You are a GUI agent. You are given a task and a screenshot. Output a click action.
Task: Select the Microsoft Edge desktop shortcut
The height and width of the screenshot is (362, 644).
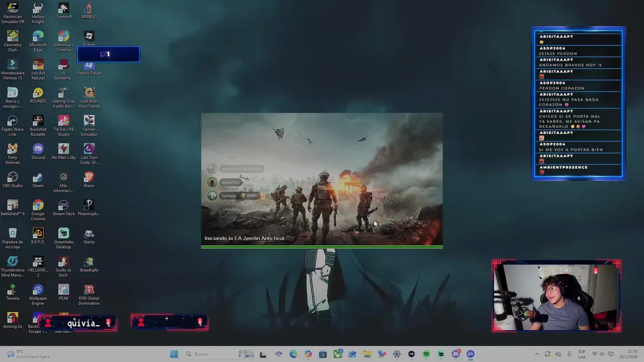[x=38, y=42]
